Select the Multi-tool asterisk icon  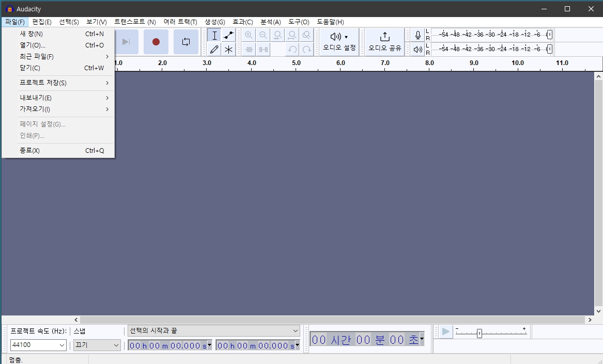(x=228, y=49)
